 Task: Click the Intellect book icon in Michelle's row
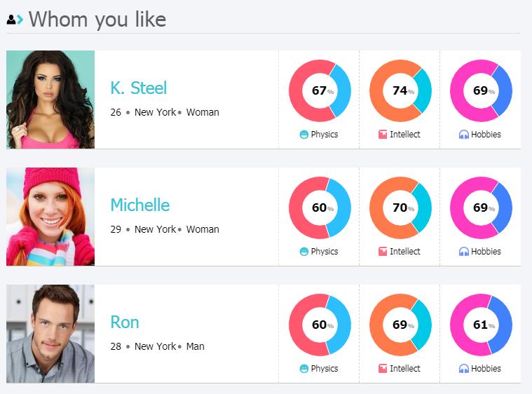[383, 252]
